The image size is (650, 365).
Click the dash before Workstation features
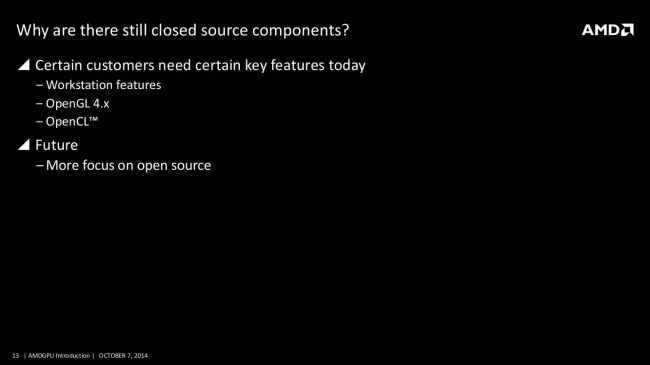pos(39,85)
